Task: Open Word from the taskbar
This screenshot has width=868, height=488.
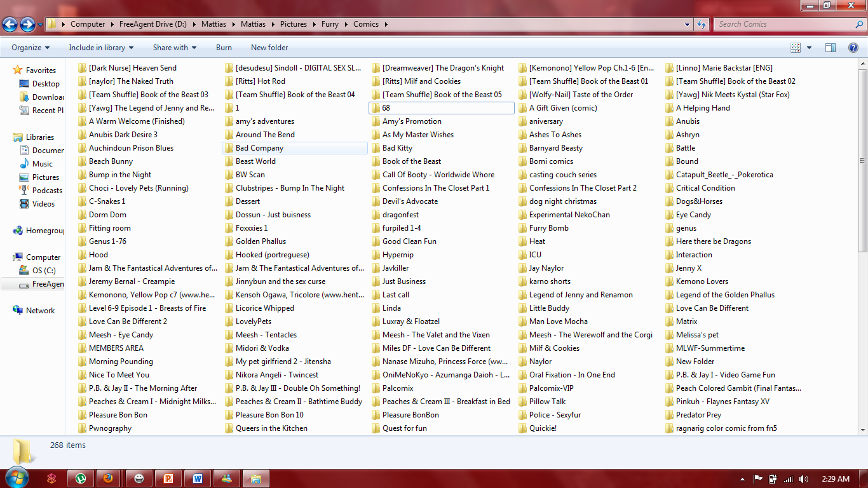Action: pos(198,478)
